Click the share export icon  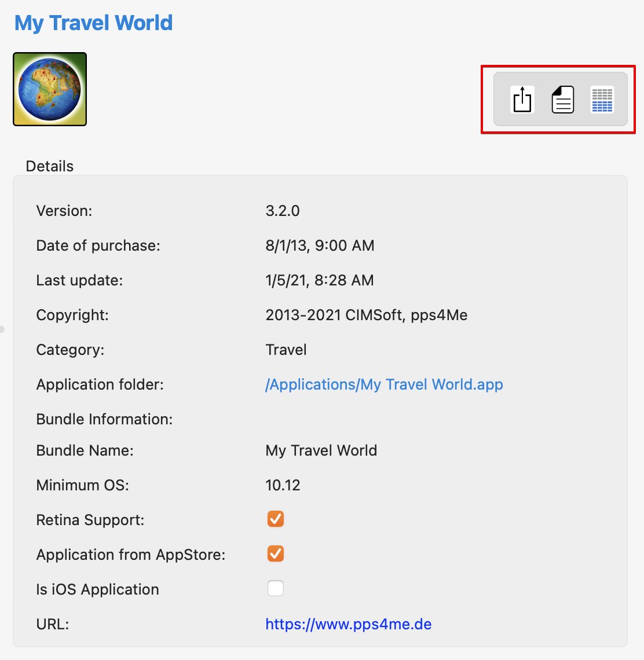522,100
